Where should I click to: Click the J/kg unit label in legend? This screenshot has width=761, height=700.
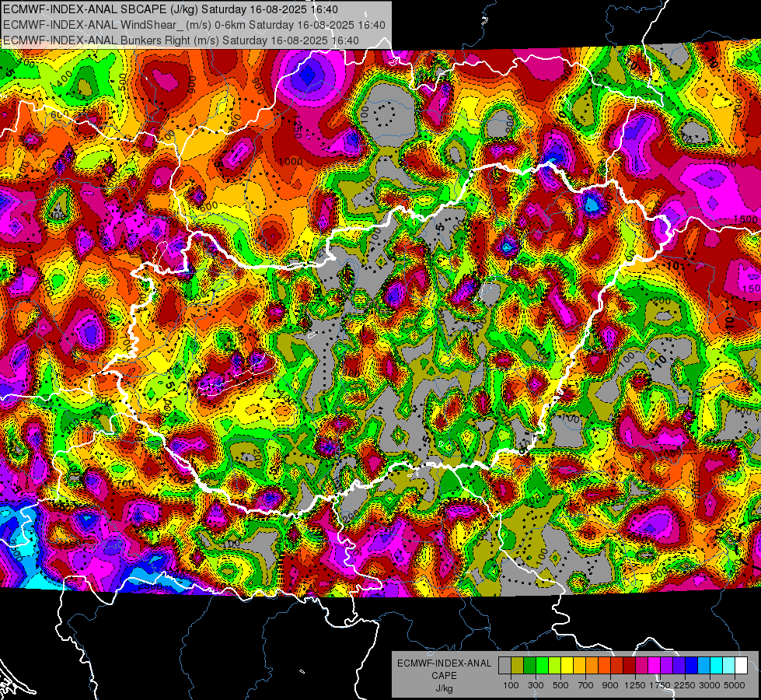(444, 688)
